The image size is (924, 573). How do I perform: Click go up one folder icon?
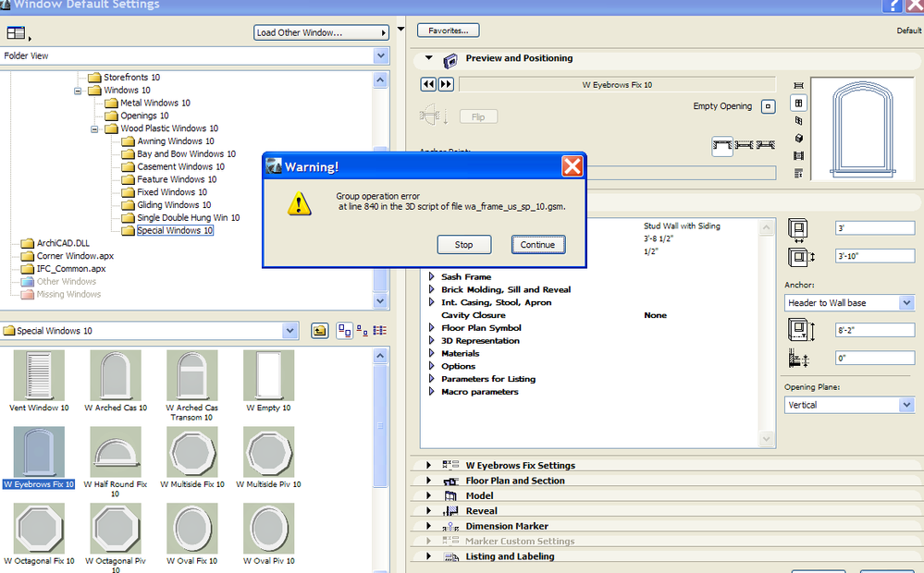pos(320,331)
